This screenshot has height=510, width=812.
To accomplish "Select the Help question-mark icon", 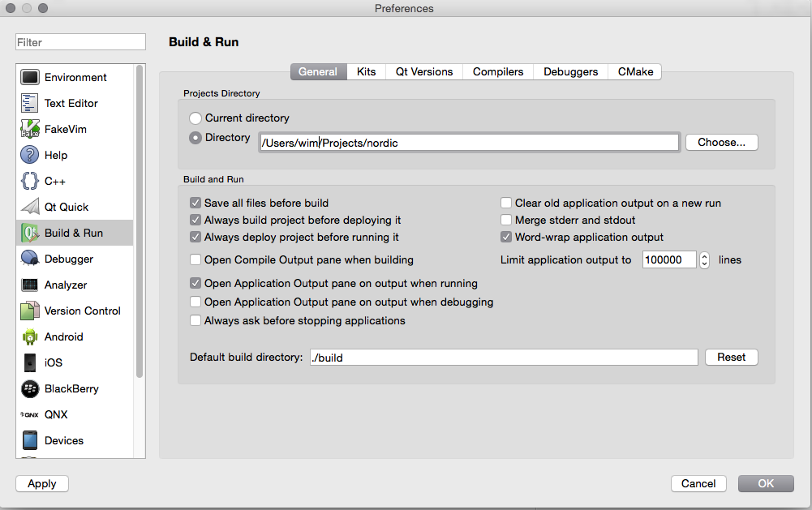I will click(x=29, y=155).
